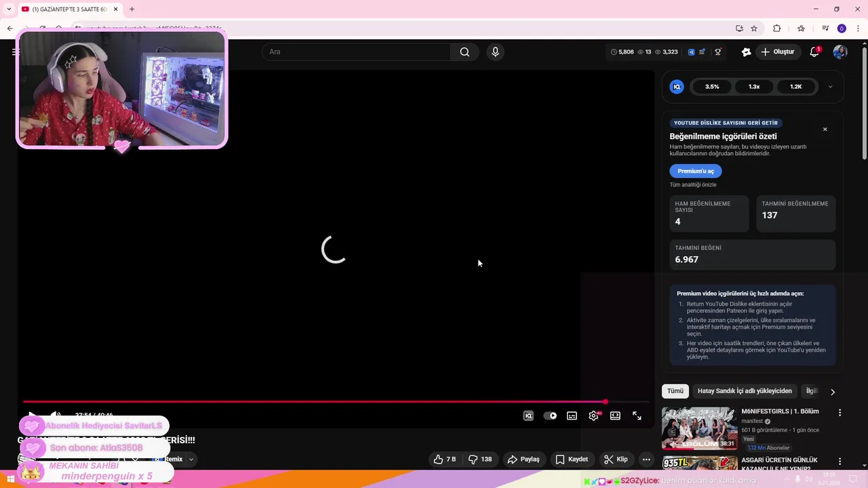The image size is (868, 488).
Task: Open the M6NIFESTGIRLS video thumbnail
Action: click(699, 428)
